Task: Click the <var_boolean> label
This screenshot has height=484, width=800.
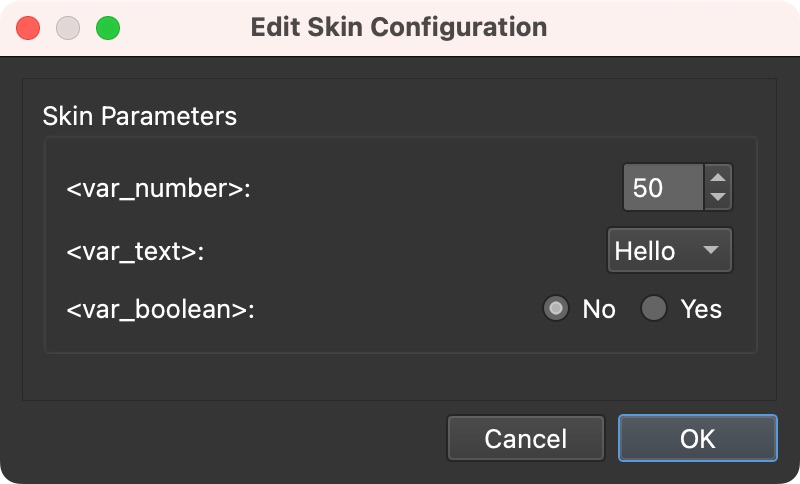Action: (x=161, y=309)
